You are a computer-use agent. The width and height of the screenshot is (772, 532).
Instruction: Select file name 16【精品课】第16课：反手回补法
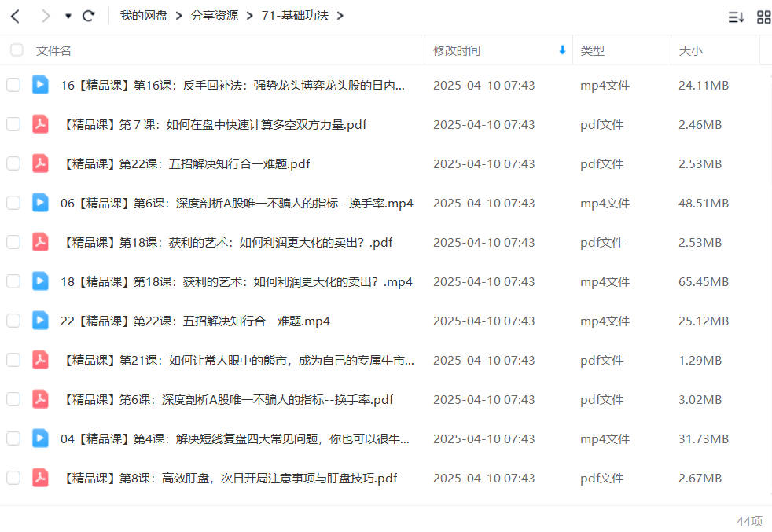tap(233, 85)
